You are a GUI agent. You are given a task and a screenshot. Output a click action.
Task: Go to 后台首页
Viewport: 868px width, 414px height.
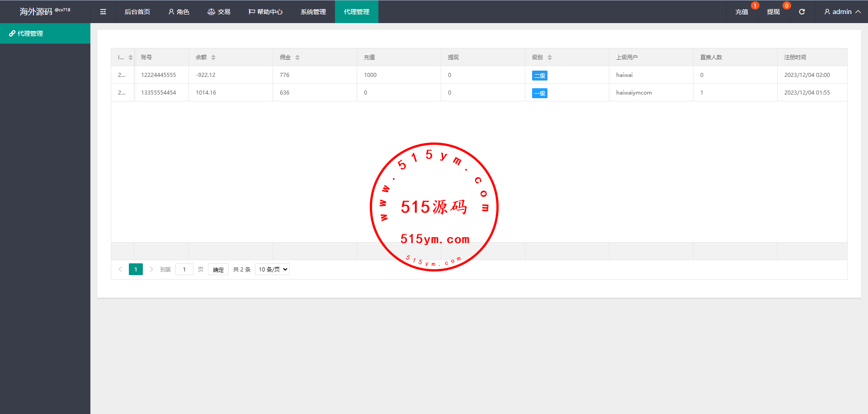[137, 12]
